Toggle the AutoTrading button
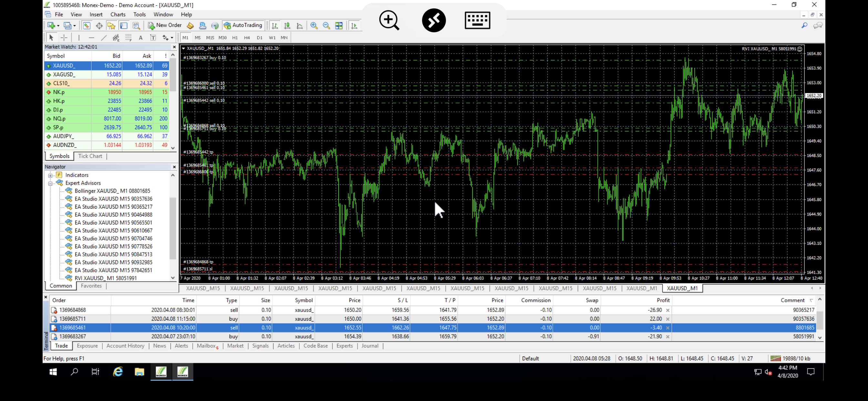The width and height of the screenshot is (868, 401). [x=243, y=25]
